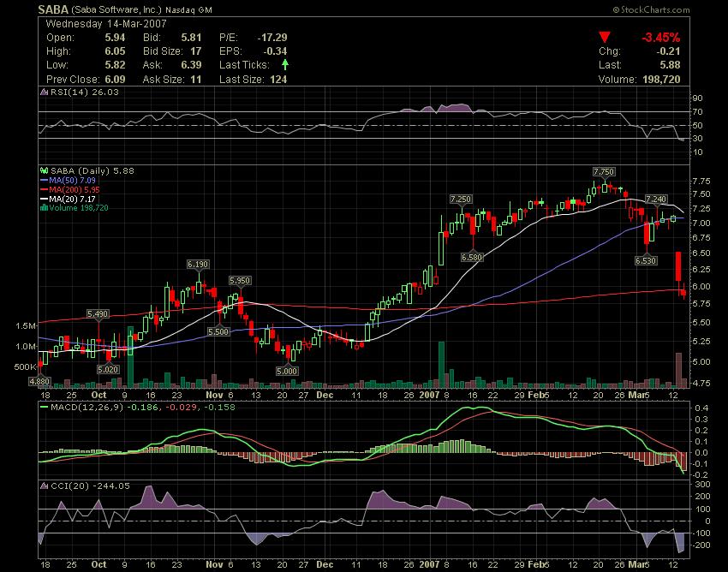Screen dimensions: 728x572
Task: Click the red MA(200) legend line marker
Action: point(44,190)
